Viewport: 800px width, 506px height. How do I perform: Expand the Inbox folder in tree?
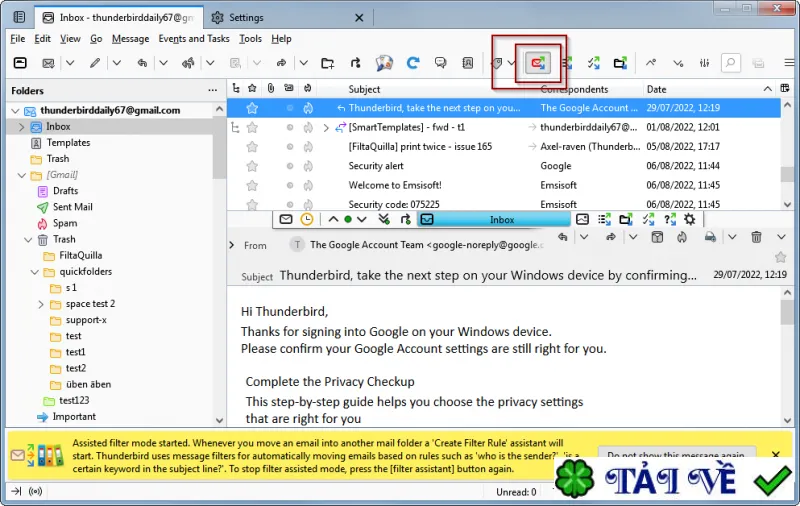tap(21, 126)
